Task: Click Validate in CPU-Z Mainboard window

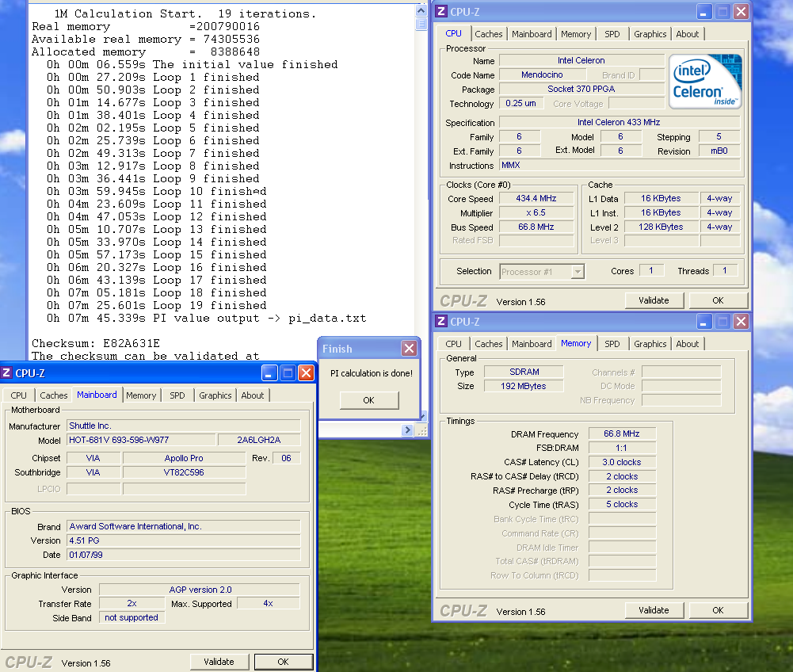Action: [x=219, y=662]
